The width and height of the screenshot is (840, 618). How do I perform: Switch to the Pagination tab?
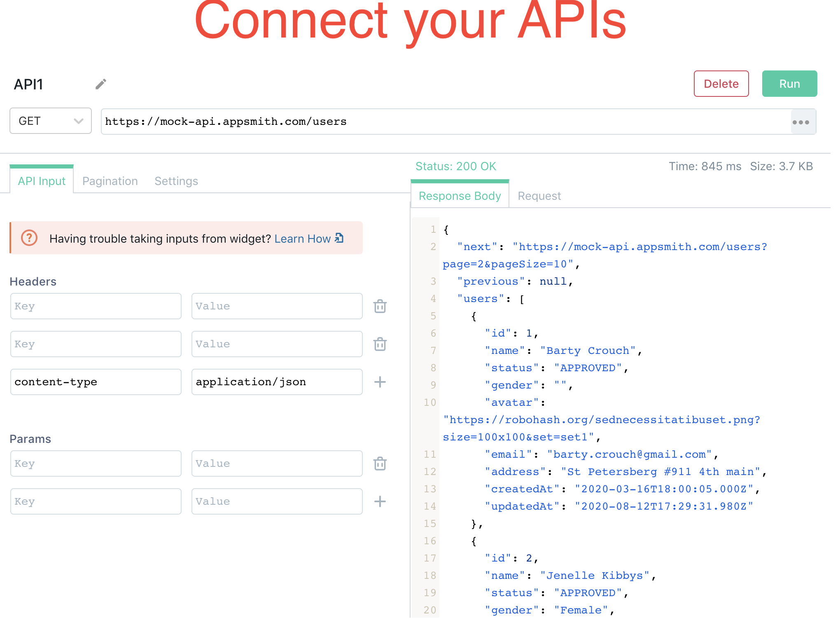pos(110,181)
